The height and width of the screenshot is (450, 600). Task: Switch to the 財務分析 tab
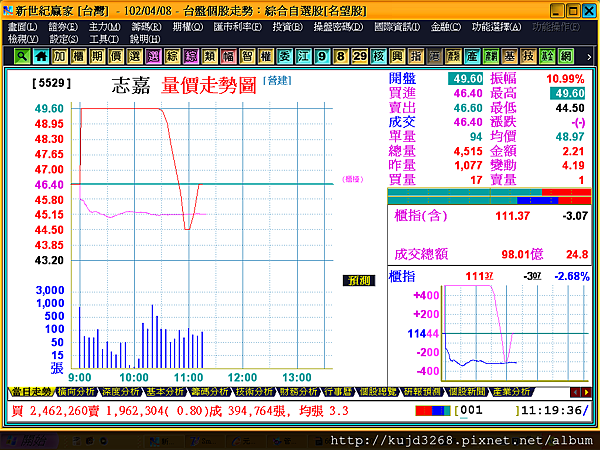click(x=298, y=391)
